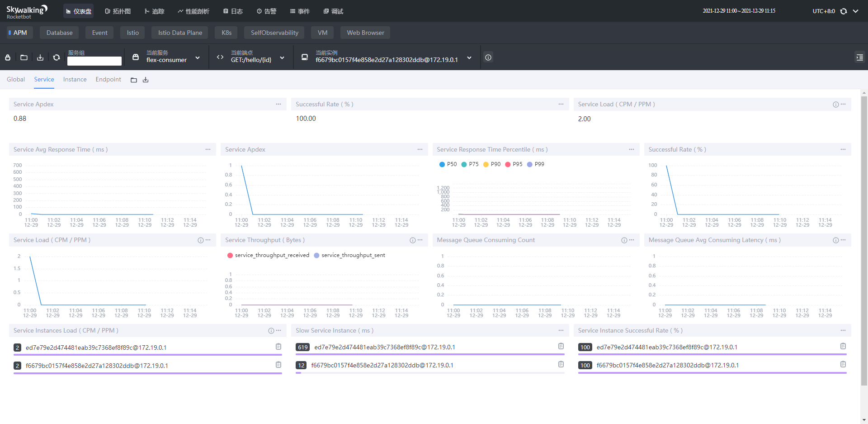Open the 日志 log menu
868x424 pixels.
point(233,11)
